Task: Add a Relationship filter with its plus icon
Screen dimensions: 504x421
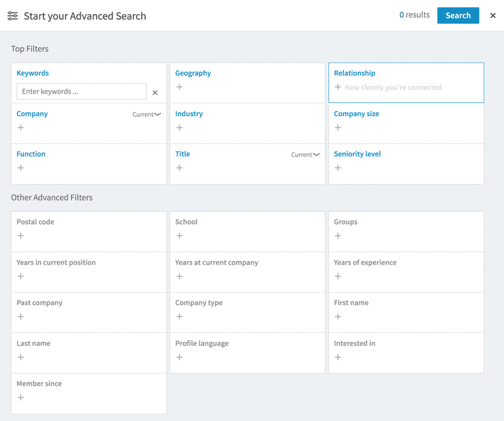Action: tap(338, 87)
